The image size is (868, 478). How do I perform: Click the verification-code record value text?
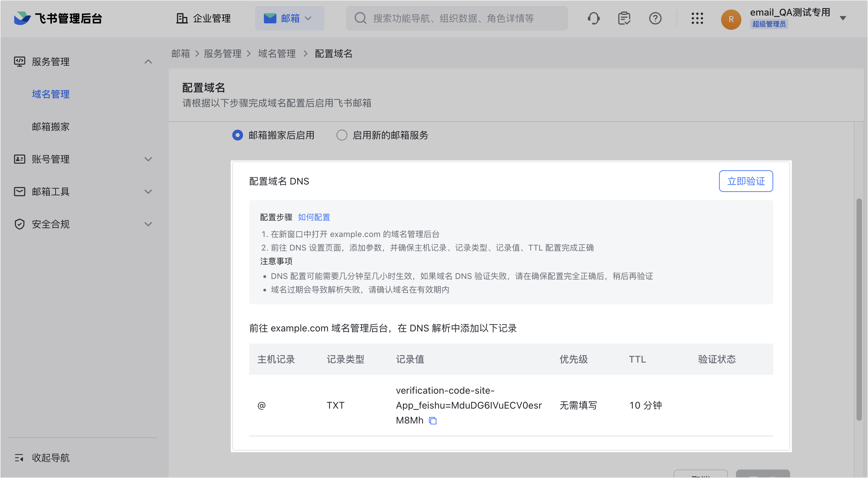469,405
